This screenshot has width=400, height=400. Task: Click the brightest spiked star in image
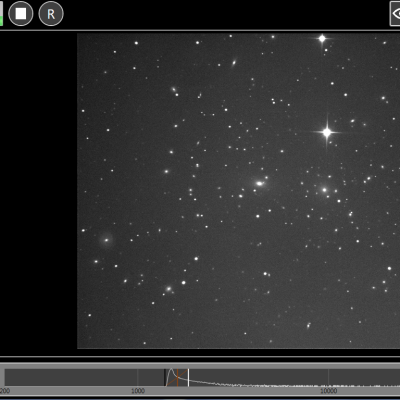tap(327, 132)
